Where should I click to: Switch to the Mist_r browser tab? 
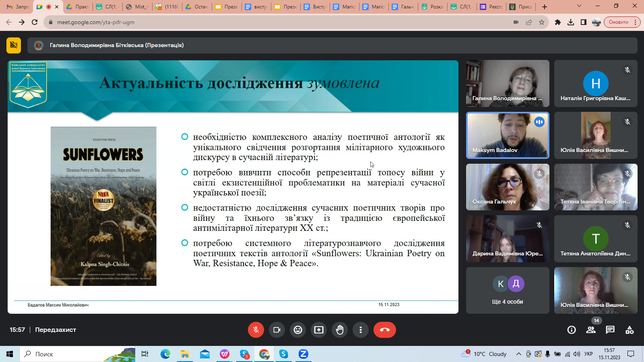click(x=138, y=7)
